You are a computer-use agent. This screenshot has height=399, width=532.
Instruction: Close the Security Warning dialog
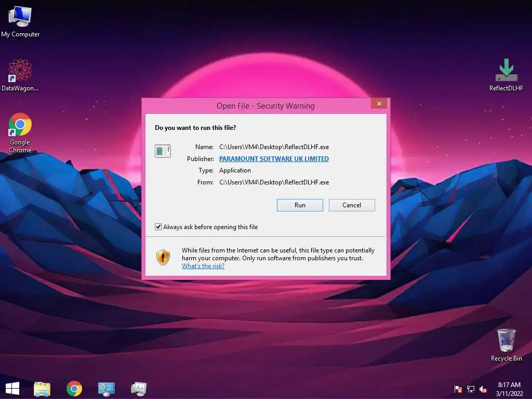379,103
